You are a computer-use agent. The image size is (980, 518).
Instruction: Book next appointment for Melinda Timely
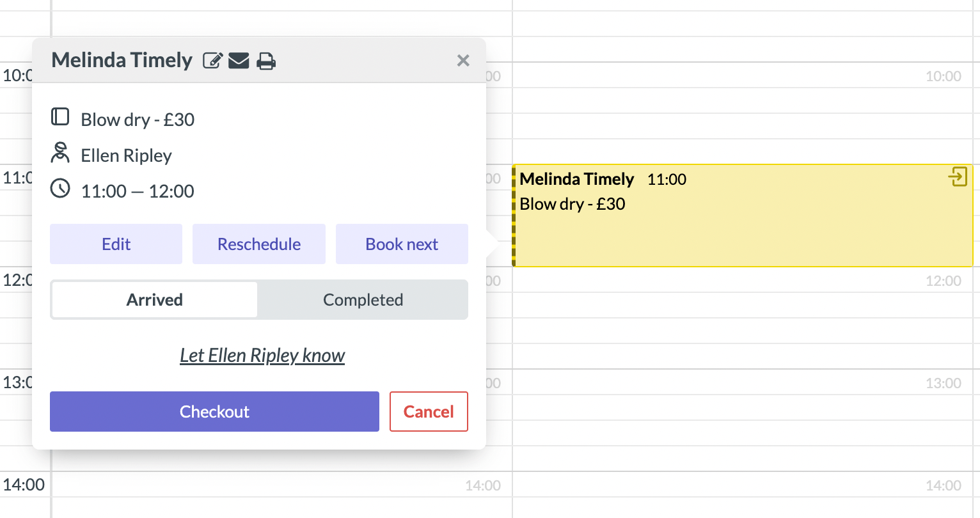401,244
